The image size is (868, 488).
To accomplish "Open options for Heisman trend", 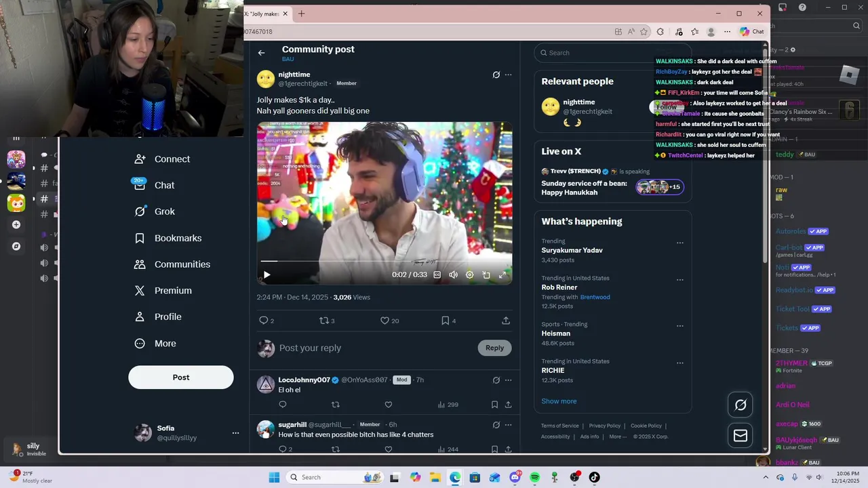I will coord(679,326).
